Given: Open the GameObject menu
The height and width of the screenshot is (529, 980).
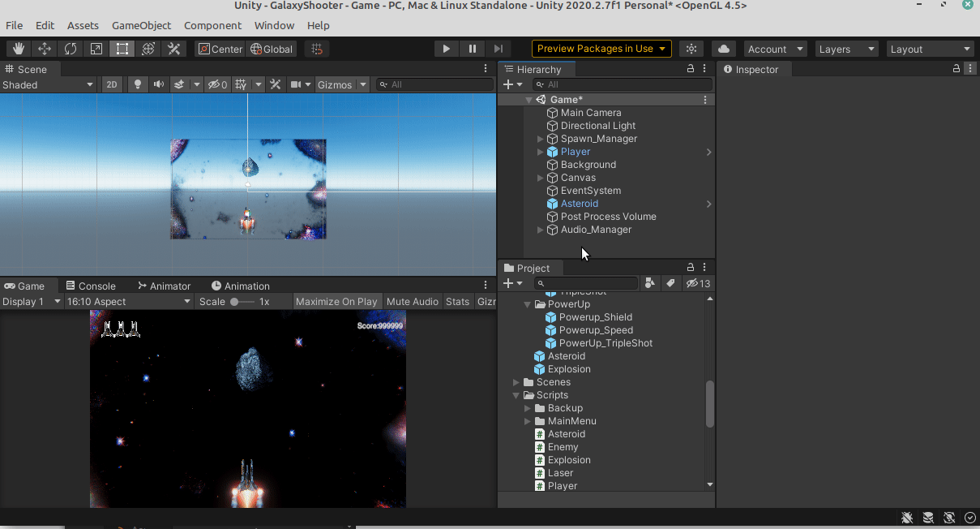Looking at the screenshot, I should click(141, 25).
